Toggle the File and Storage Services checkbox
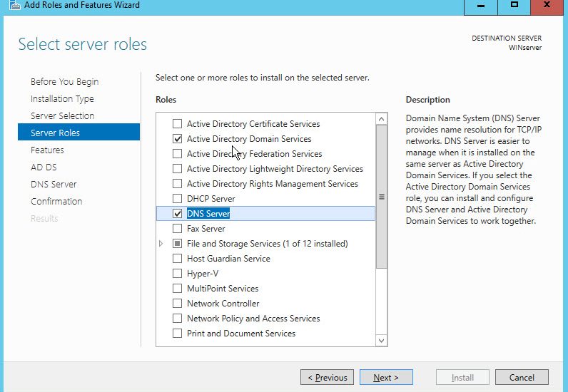This screenshot has height=392, width=568. pyautogui.click(x=177, y=244)
